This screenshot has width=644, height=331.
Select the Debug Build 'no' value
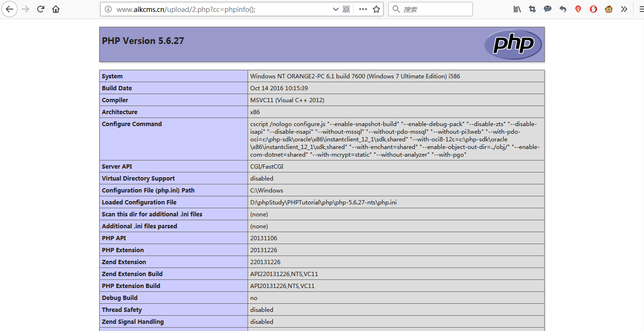pos(254,298)
